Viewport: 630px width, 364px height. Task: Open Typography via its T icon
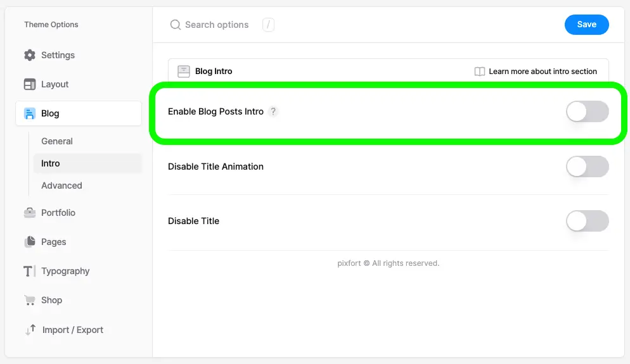(x=29, y=272)
